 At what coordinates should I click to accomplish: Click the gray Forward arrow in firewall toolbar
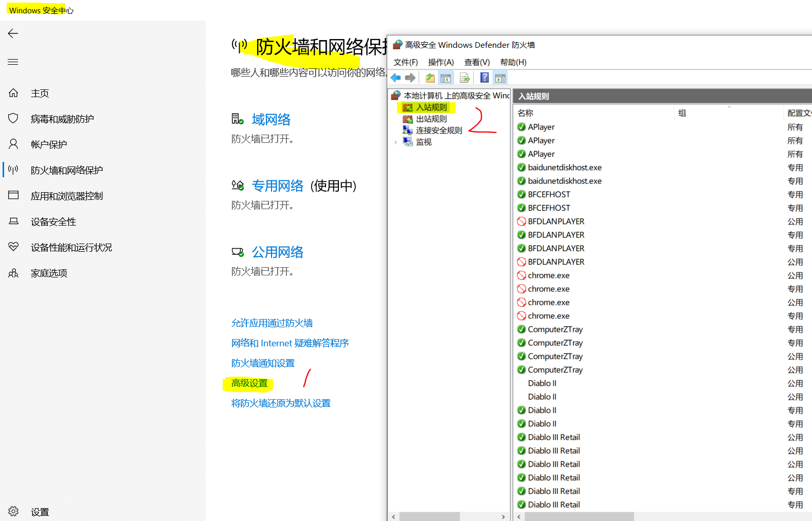pos(410,78)
